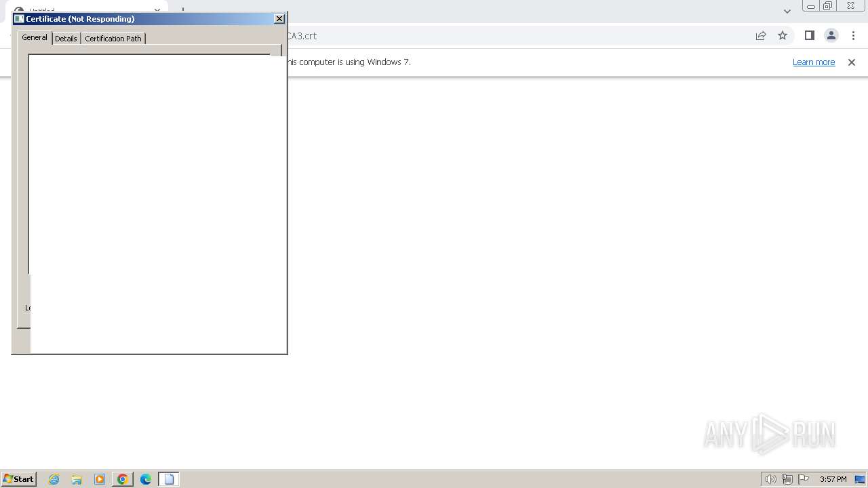Select the certificate file taskbar button
Viewport: 868px width, 488px height.
(169, 479)
